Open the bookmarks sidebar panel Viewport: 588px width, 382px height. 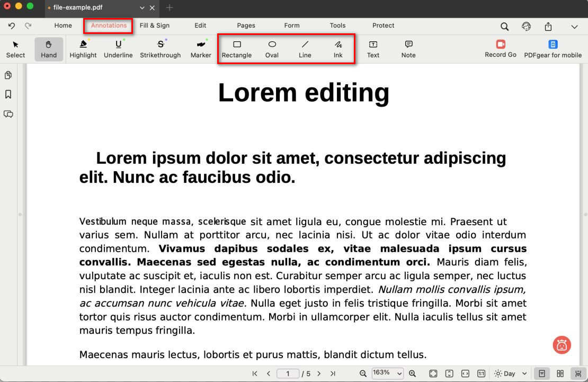click(x=8, y=94)
